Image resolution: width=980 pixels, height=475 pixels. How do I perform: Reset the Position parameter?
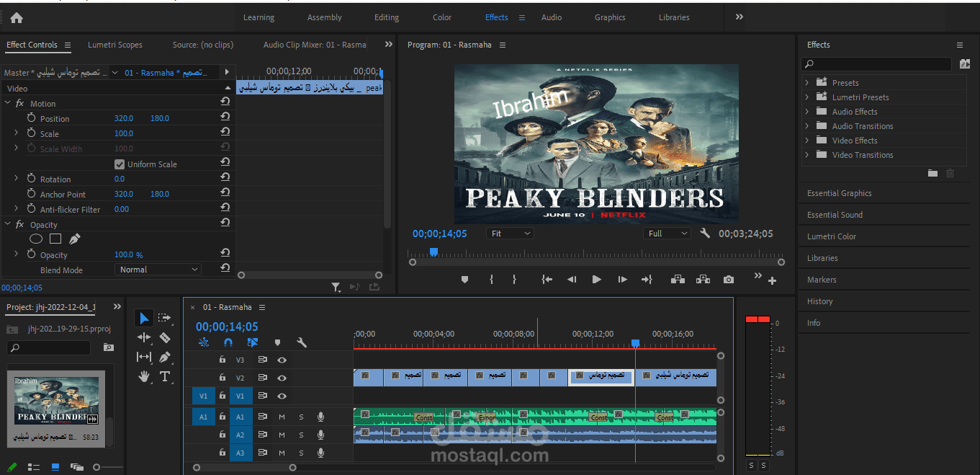[x=225, y=117]
